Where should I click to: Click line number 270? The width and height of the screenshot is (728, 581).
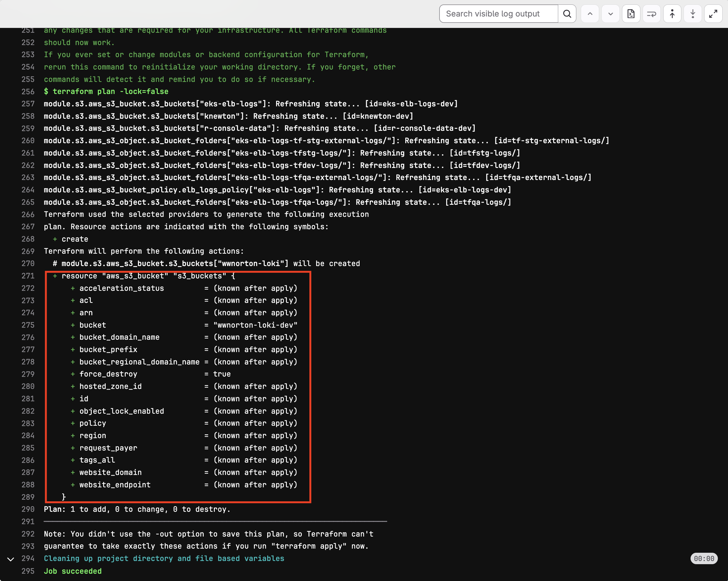click(28, 264)
